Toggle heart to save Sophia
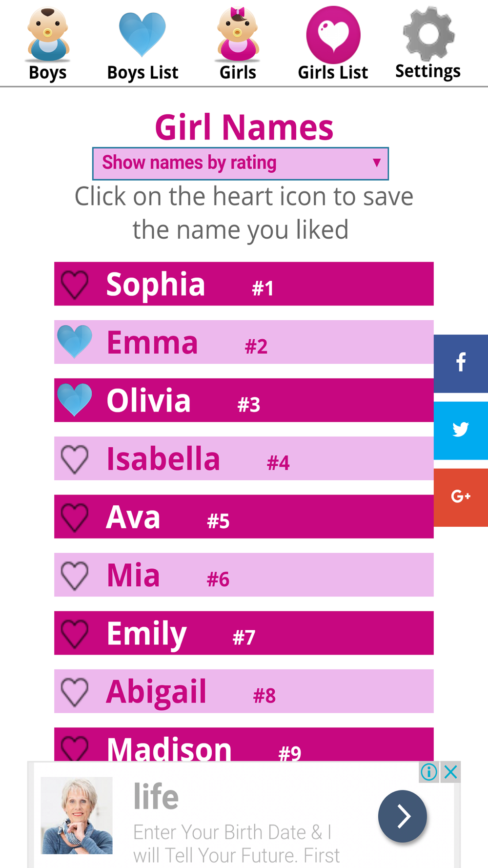Viewport: 488px width, 868px height. click(x=75, y=285)
